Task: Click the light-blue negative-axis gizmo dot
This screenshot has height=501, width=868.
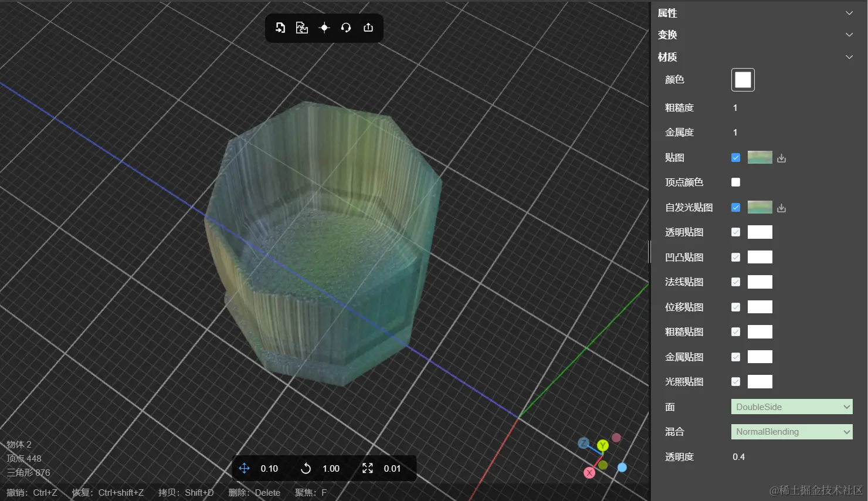Action: tap(622, 468)
